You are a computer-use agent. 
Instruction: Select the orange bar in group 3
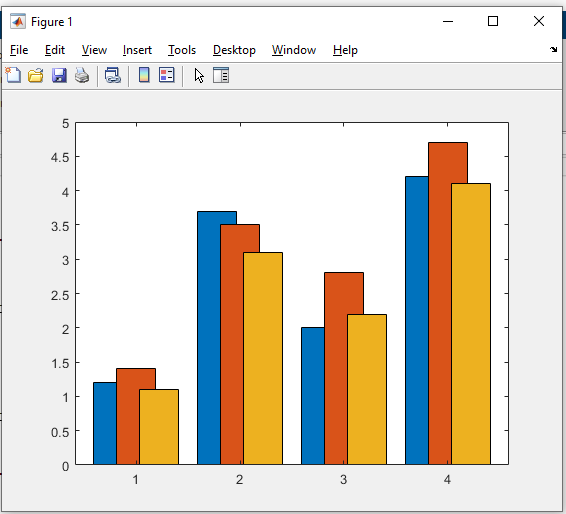(x=336, y=368)
